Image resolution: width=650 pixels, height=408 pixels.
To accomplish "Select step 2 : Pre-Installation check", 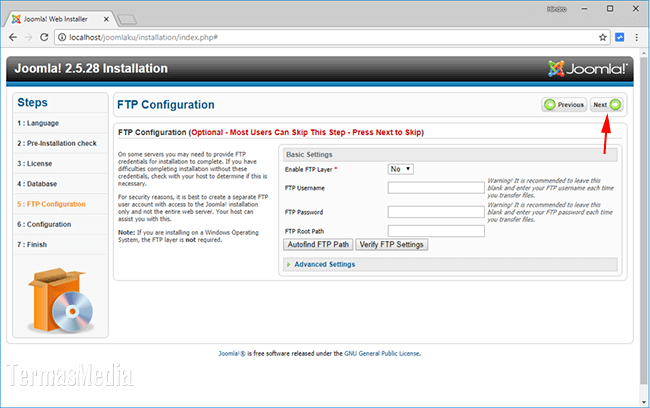I will point(57,143).
